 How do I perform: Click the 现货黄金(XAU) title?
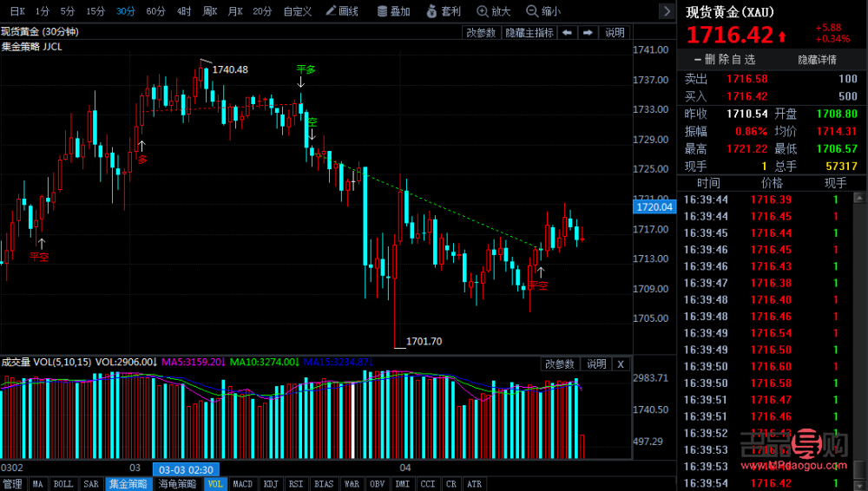(x=730, y=12)
